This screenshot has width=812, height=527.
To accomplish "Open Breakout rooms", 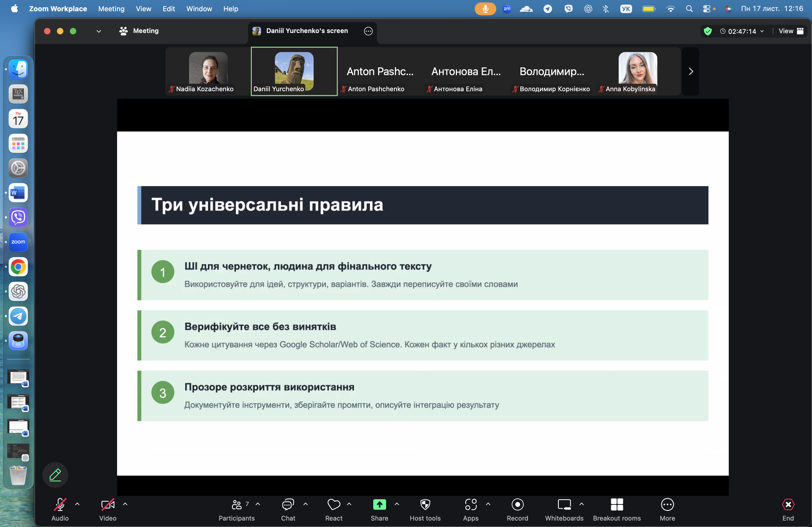I will 617,505.
